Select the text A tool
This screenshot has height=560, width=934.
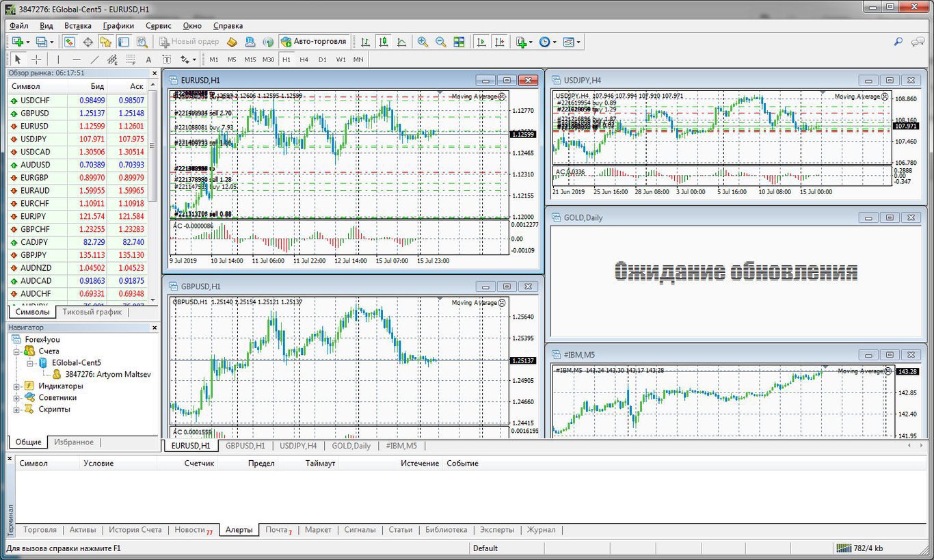[148, 59]
